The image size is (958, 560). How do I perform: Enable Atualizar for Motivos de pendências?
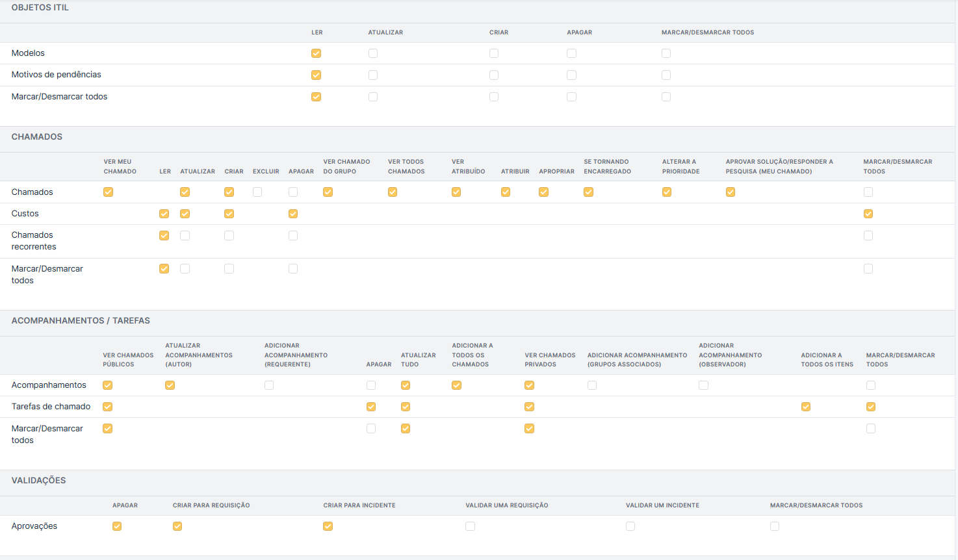click(x=373, y=75)
